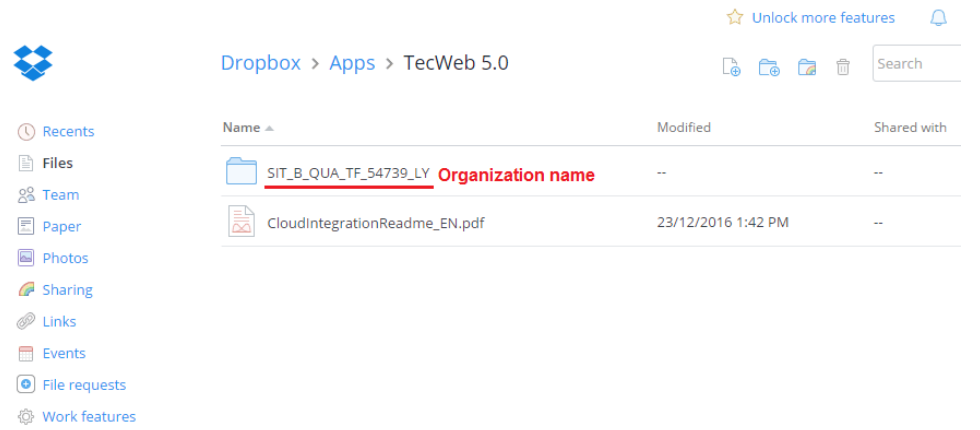The height and width of the screenshot is (430, 980).
Task: Click the Dropbox logo icon
Action: [33, 63]
